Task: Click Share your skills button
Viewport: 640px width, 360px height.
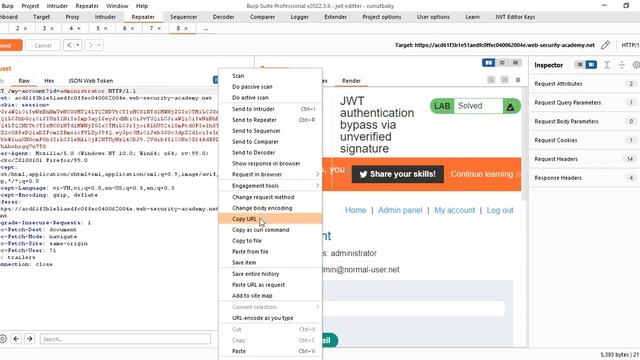Action: [x=398, y=174]
